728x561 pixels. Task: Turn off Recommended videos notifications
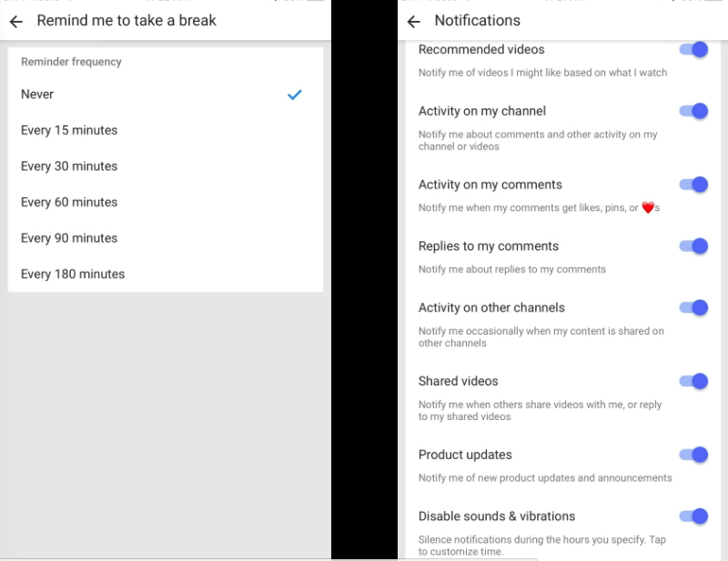(x=693, y=50)
